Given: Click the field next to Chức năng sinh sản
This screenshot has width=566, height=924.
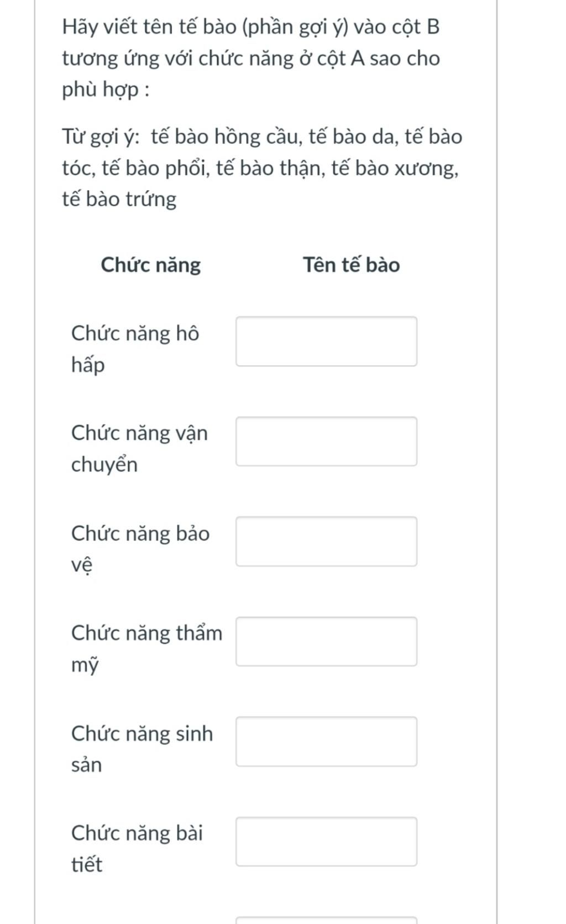Looking at the screenshot, I should point(326,742).
